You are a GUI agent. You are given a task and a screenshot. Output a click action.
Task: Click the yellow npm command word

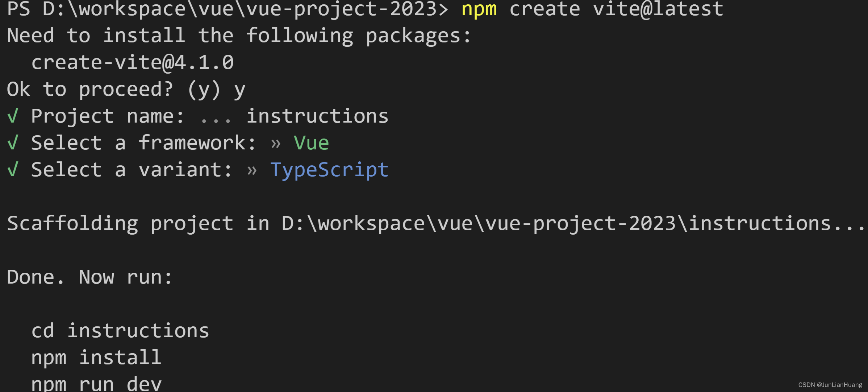(x=479, y=9)
